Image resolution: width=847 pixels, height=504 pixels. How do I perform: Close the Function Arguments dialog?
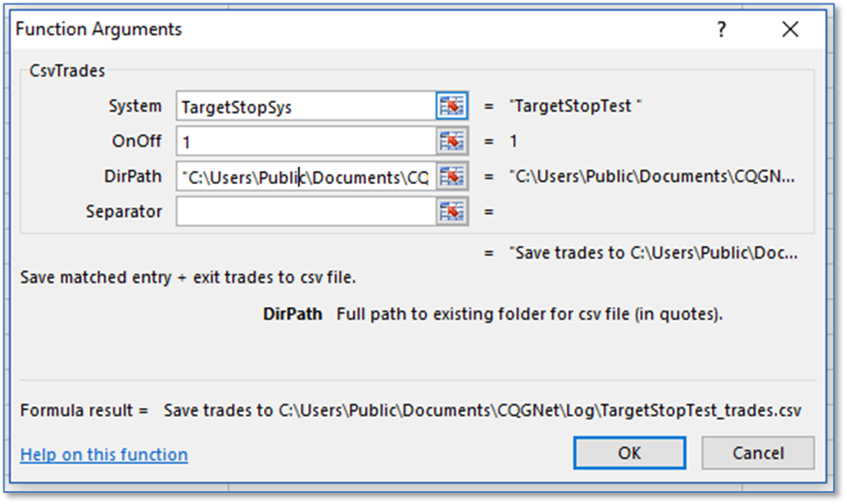(x=790, y=29)
